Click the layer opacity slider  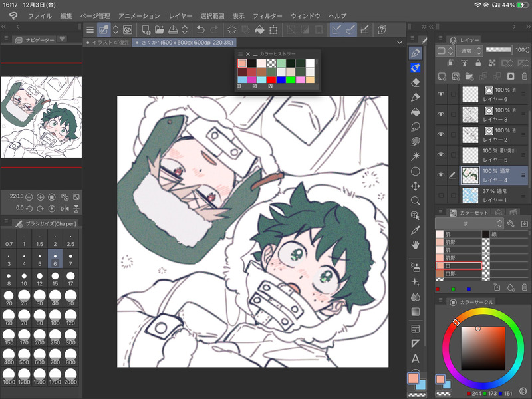499,49
